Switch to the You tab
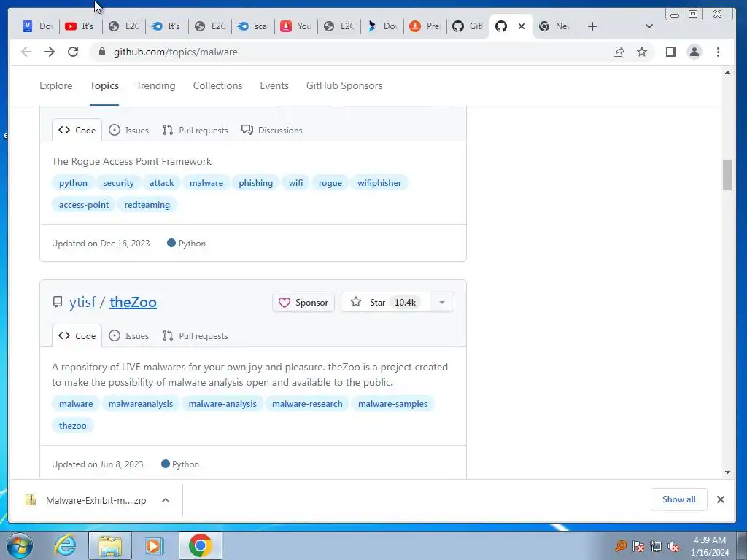The image size is (747, 560). (296, 26)
